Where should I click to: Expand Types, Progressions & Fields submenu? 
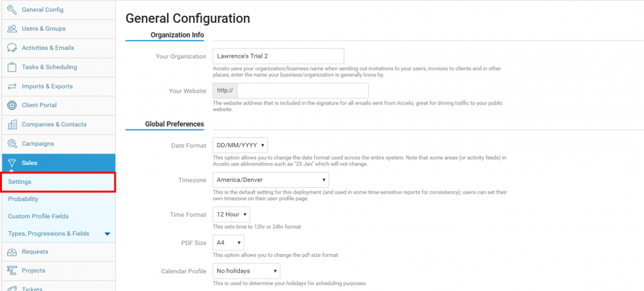point(106,234)
